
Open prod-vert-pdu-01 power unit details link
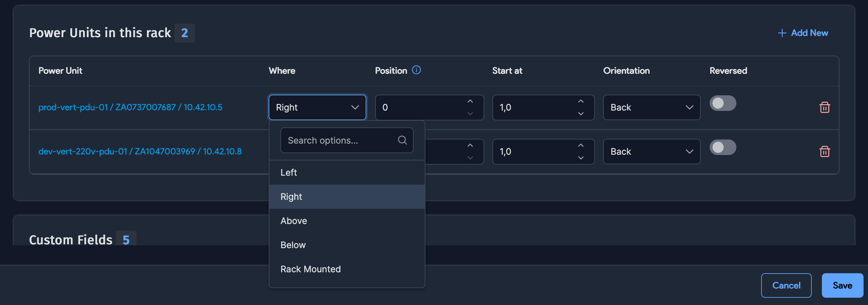130,107
